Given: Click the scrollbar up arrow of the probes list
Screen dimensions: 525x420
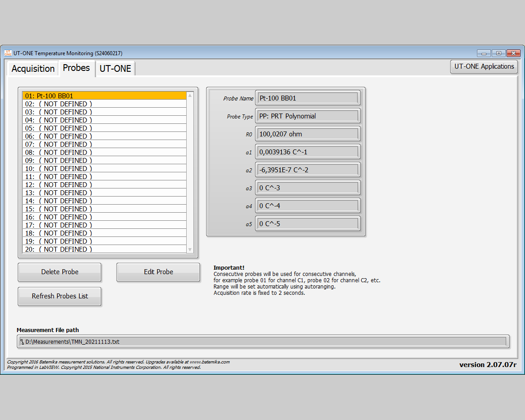Looking at the screenshot, I should (190, 95).
